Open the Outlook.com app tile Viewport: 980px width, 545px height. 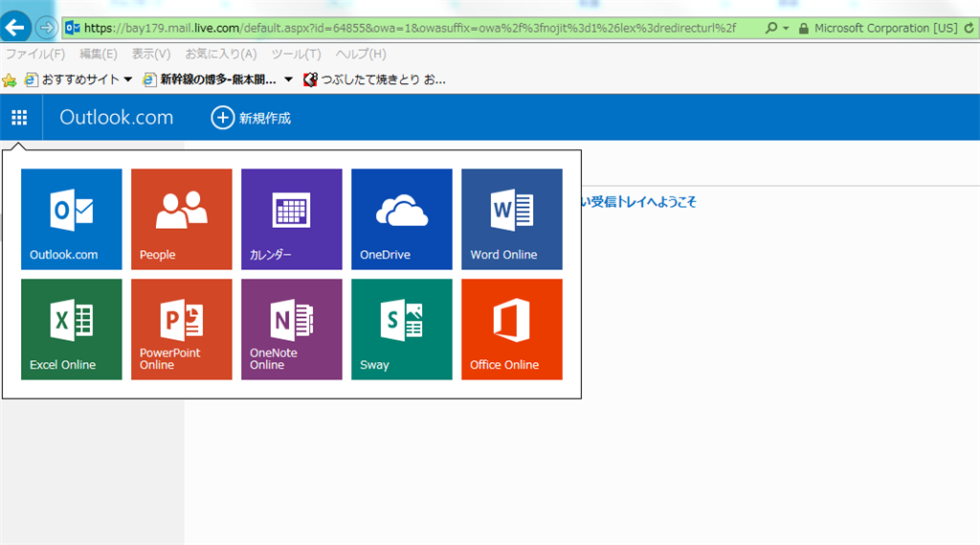[71, 219]
